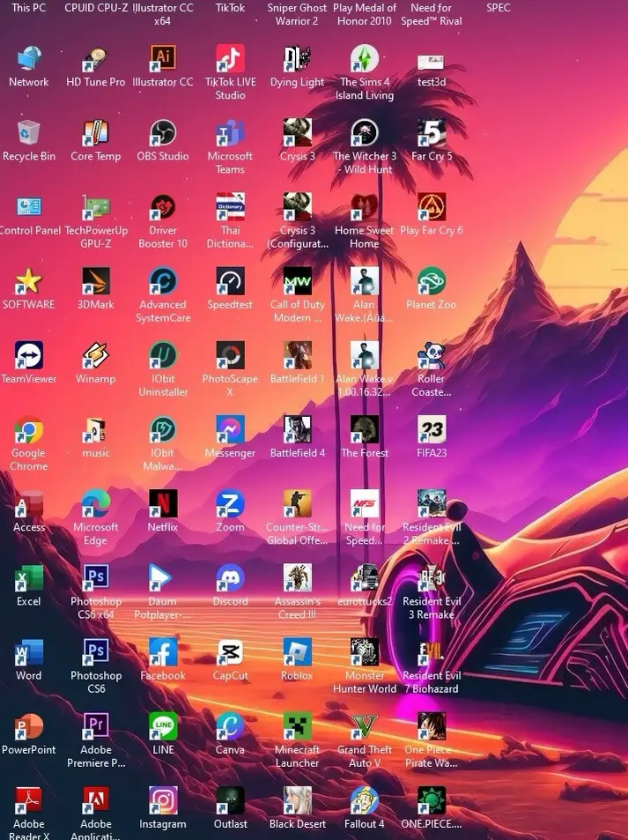This screenshot has height=840, width=628.
Task: Open PhotoScape X icon
Action: click(x=230, y=355)
